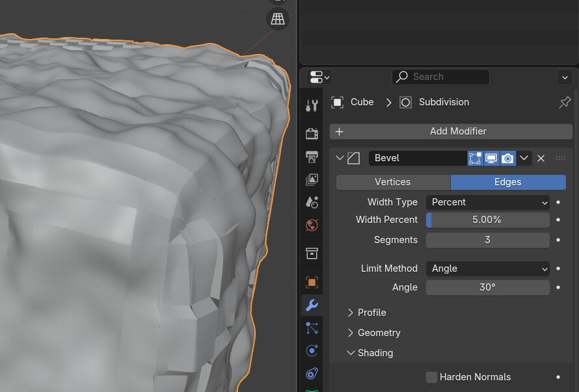Open Render properties tab
This screenshot has height=392, width=579.
point(312,133)
